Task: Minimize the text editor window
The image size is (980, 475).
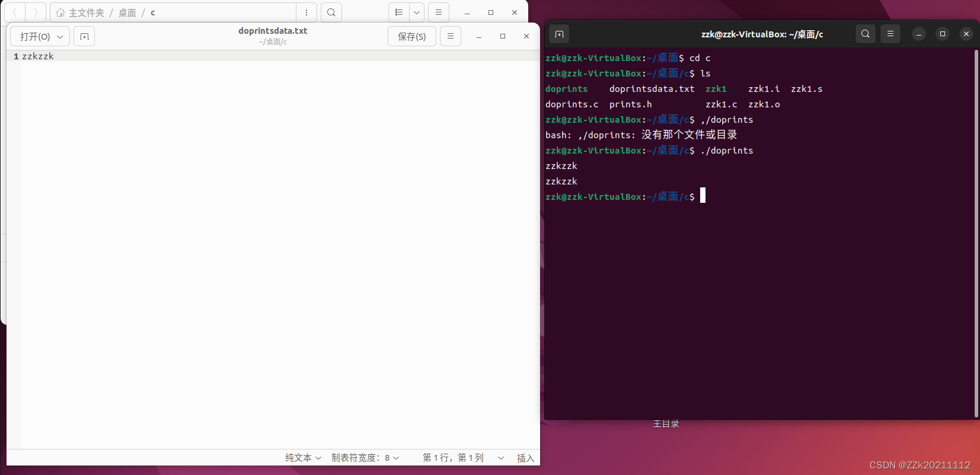Action: click(479, 37)
